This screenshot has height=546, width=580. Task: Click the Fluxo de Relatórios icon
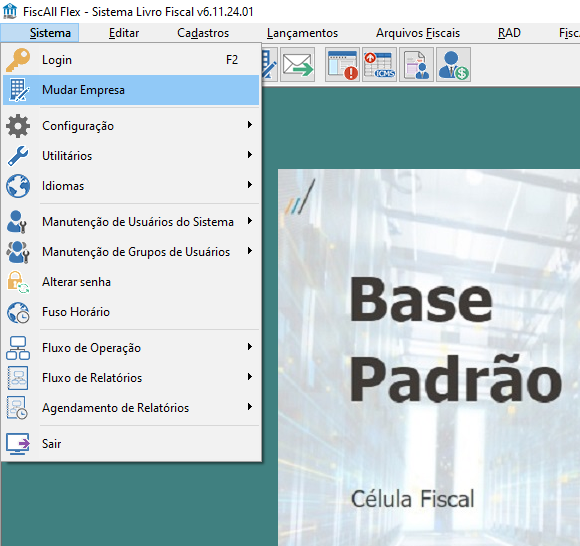[x=18, y=378]
